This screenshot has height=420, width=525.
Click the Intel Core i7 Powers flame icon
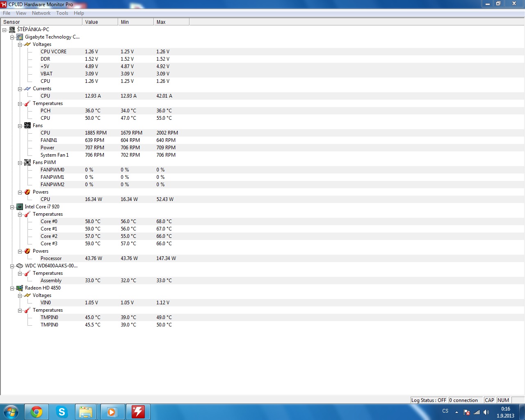click(x=27, y=251)
